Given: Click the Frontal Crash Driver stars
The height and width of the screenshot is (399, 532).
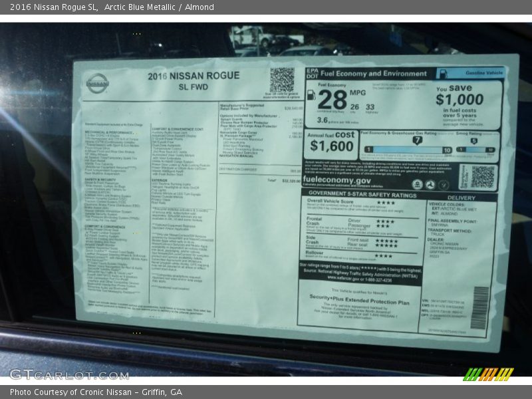Looking at the screenshot, I should point(385,221).
